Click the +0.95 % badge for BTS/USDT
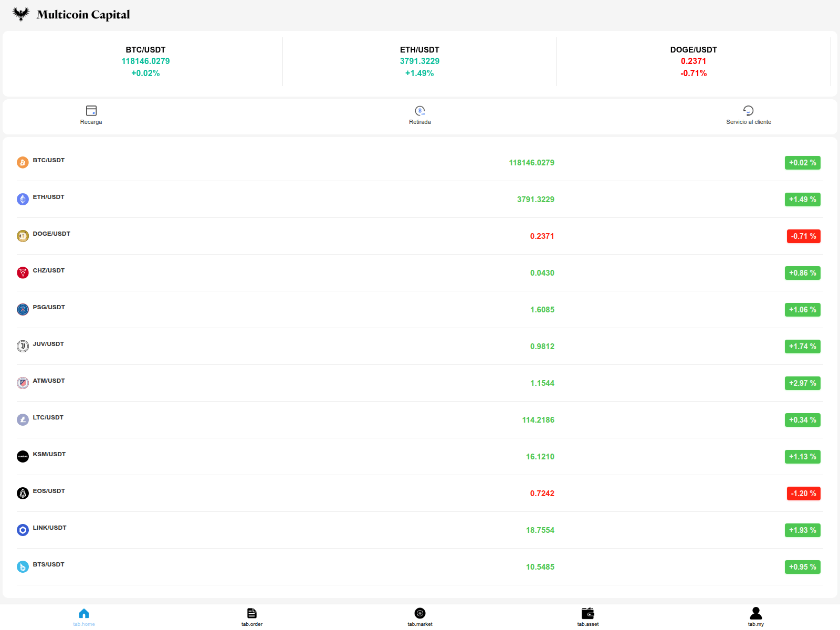Viewport: 840px width, 630px height. pyautogui.click(x=803, y=567)
